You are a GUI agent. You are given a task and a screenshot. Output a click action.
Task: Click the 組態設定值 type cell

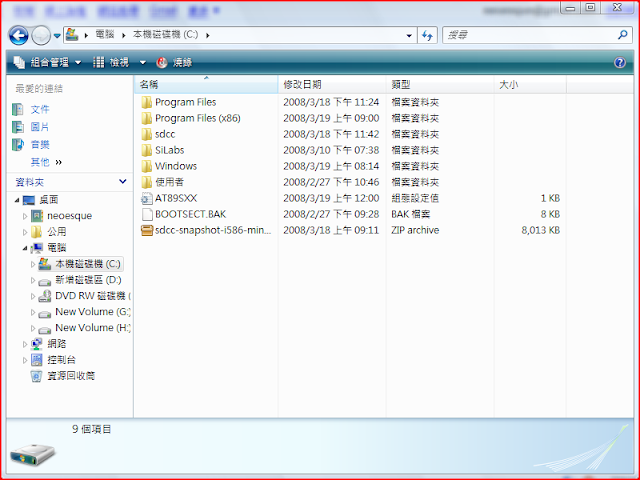click(x=415, y=198)
